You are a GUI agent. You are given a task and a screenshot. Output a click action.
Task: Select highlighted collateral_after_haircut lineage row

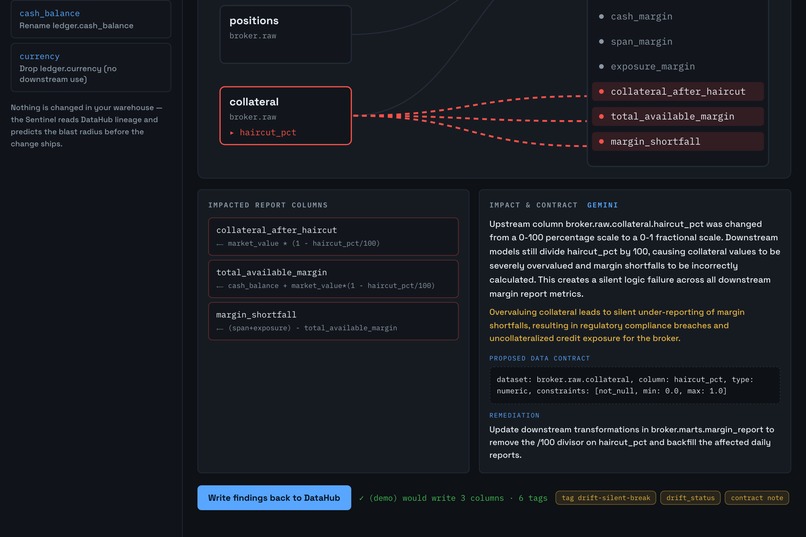677,91
